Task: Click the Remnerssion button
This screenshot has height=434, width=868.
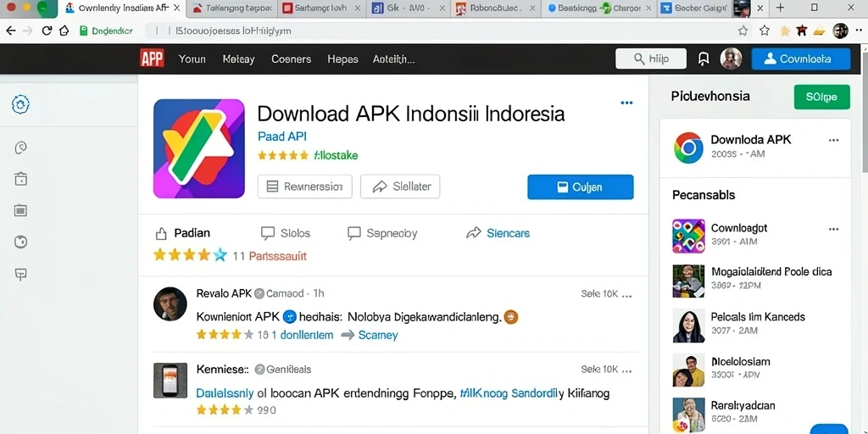Action: (x=305, y=186)
